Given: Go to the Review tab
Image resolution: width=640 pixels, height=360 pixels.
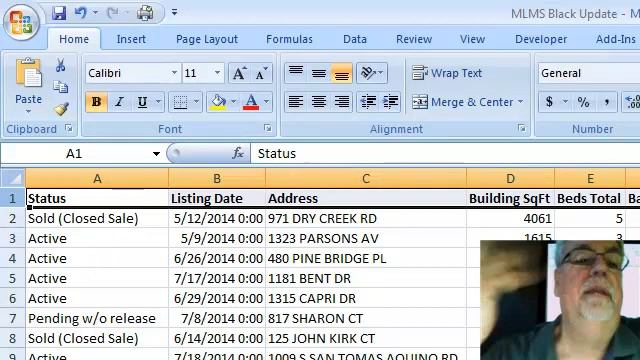Looking at the screenshot, I should click(414, 39).
